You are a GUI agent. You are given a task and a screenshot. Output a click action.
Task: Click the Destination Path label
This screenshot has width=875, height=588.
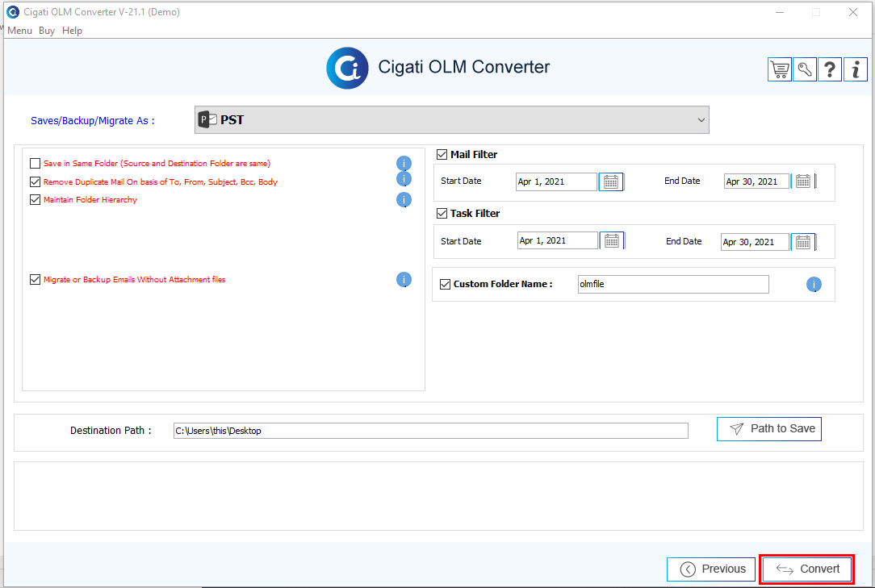111,430
